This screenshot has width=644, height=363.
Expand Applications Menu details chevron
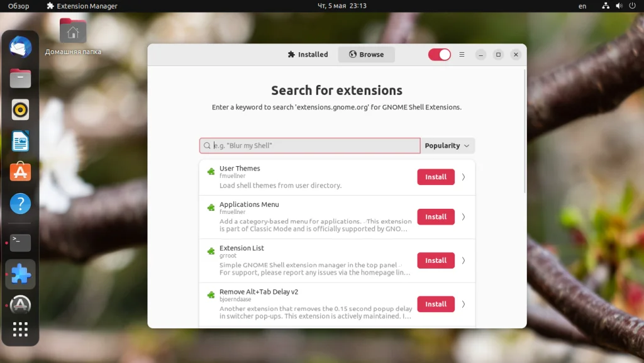pyautogui.click(x=464, y=217)
